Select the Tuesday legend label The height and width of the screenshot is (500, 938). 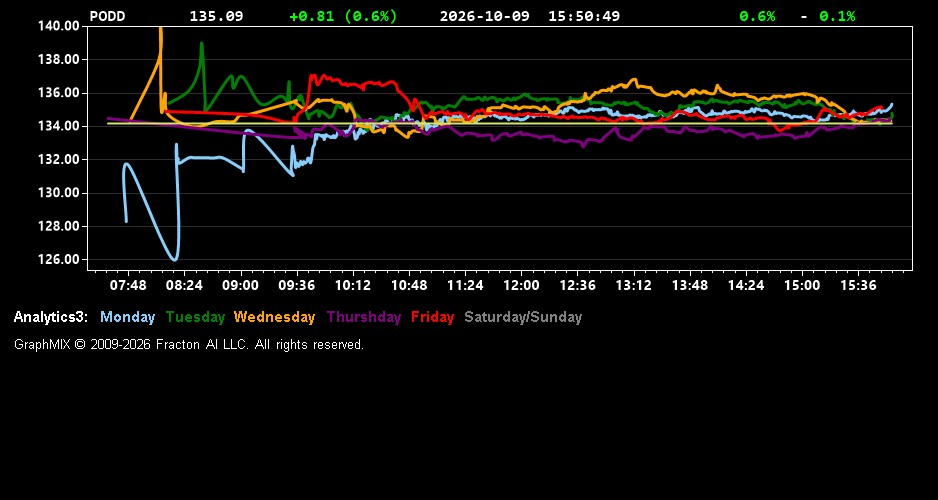(x=195, y=317)
